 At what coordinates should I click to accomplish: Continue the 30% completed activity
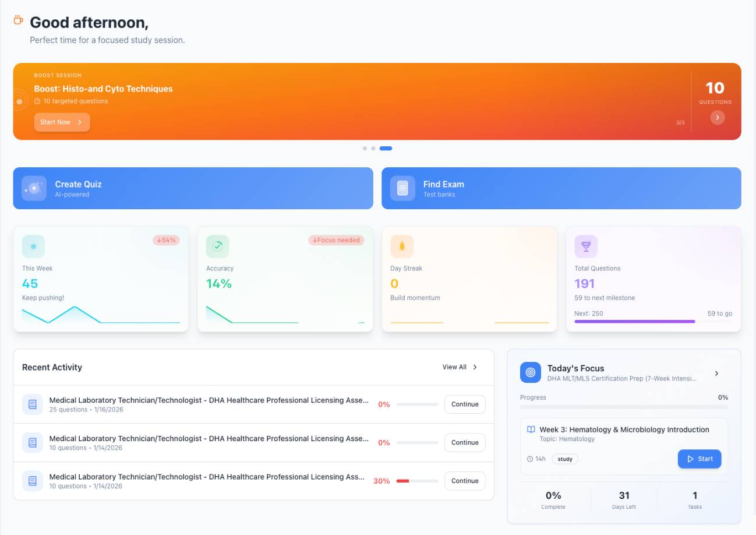coord(465,481)
